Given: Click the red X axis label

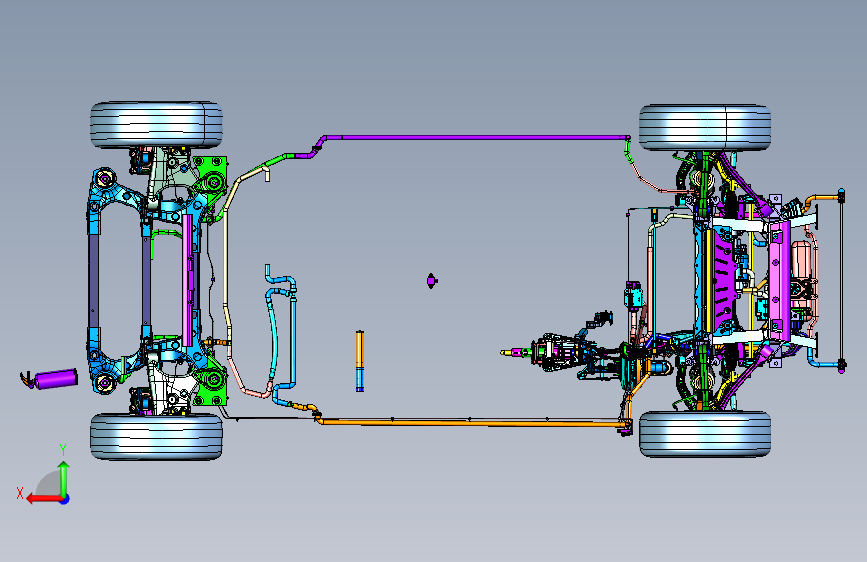Looking at the screenshot, I should pos(20,493).
